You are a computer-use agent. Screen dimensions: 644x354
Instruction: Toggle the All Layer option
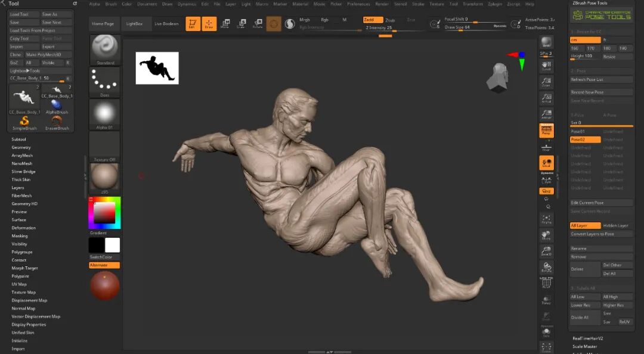click(x=586, y=225)
